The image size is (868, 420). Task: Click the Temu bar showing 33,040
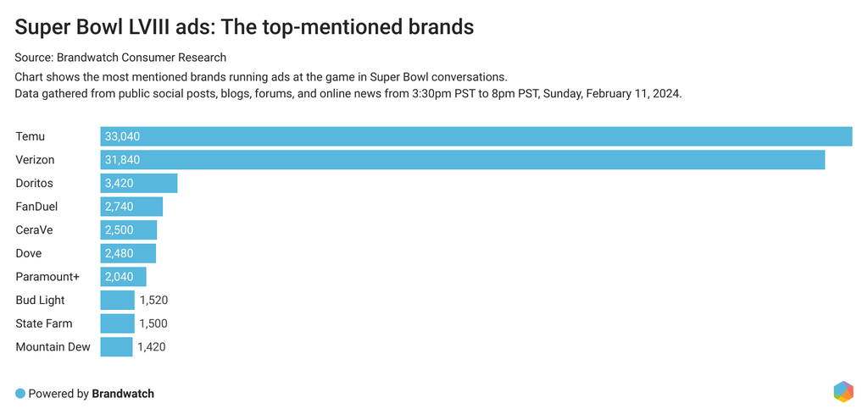coord(476,136)
